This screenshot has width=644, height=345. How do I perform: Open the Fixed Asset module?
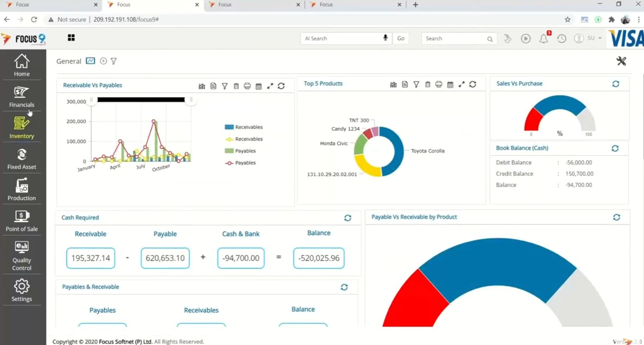(x=22, y=159)
